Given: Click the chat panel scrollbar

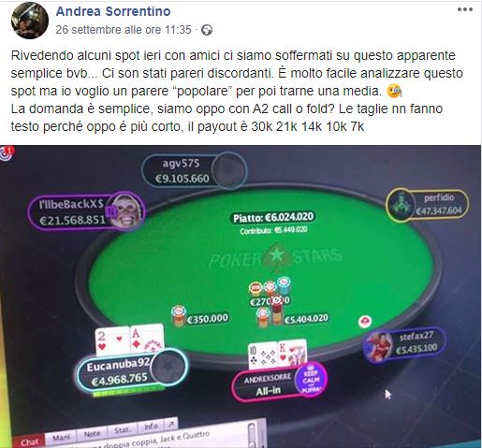Looking at the screenshot, I should pos(252,435).
